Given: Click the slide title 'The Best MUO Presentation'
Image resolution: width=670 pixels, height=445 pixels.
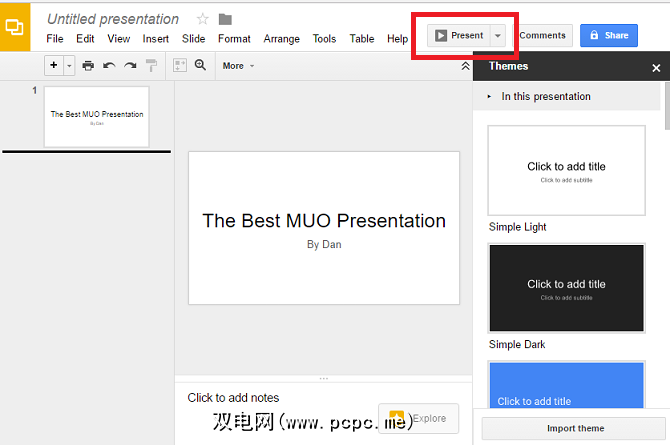Looking at the screenshot, I should (324, 221).
